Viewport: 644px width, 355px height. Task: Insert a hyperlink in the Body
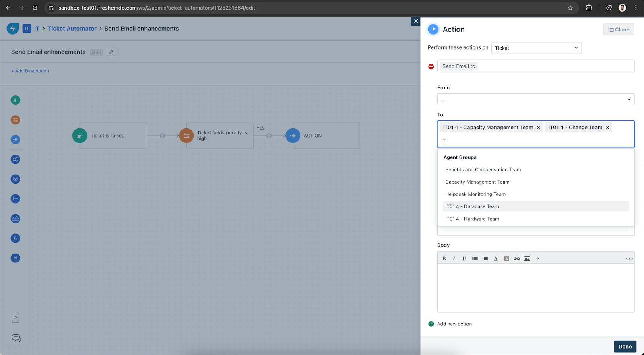pos(517,258)
